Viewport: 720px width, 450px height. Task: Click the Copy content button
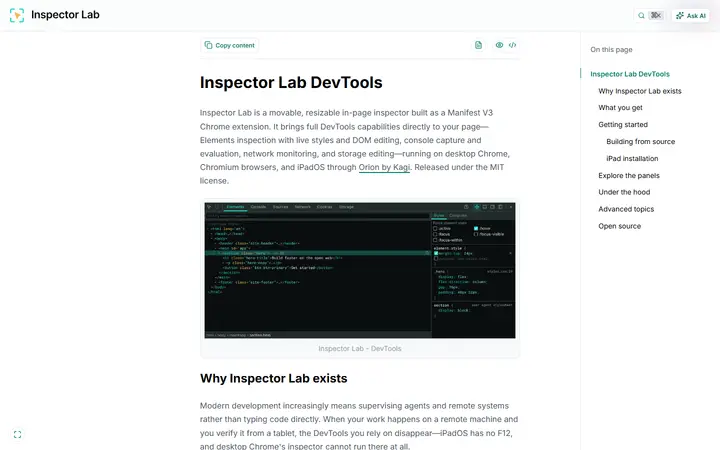[230, 45]
